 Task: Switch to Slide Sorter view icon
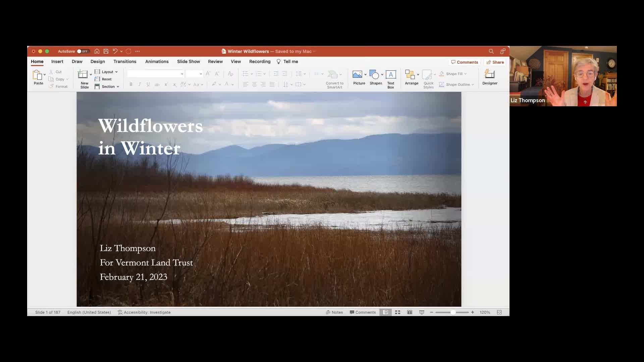point(398,312)
